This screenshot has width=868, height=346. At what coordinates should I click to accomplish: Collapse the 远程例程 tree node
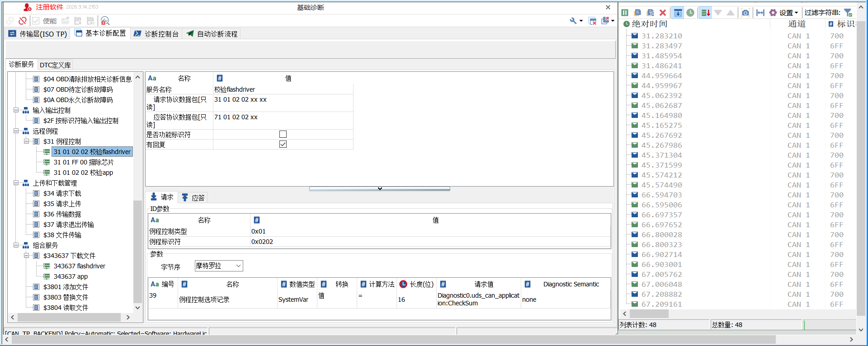(16, 131)
